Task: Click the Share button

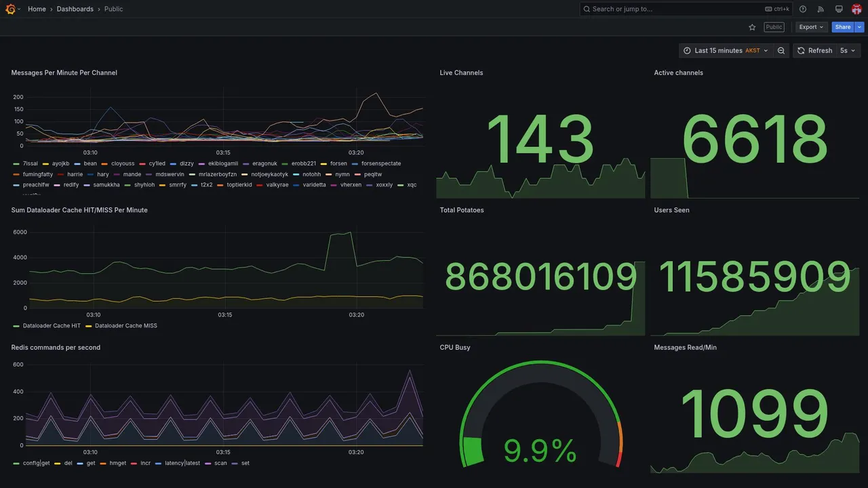Action: [x=843, y=27]
